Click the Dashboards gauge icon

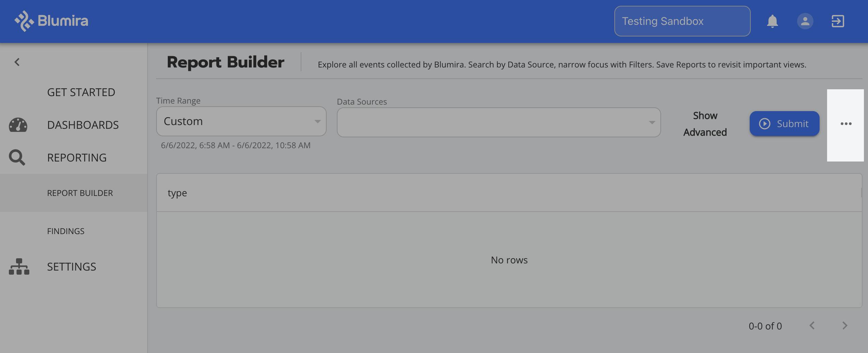click(18, 125)
